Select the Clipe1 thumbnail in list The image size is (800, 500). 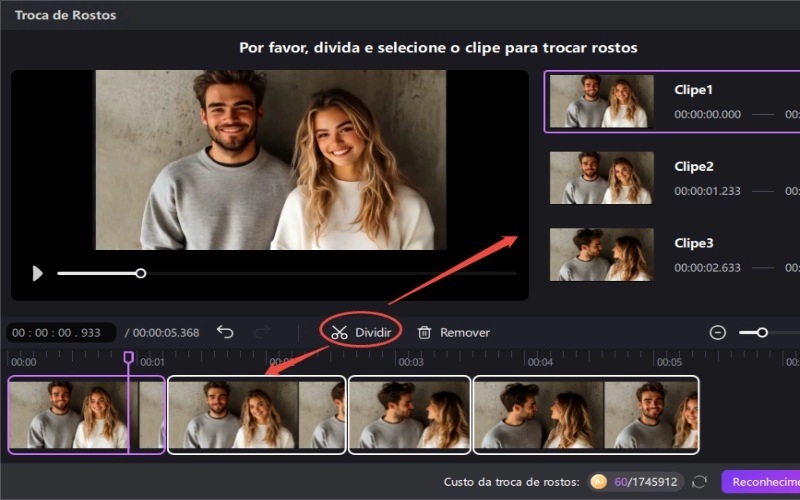[x=602, y=102]
